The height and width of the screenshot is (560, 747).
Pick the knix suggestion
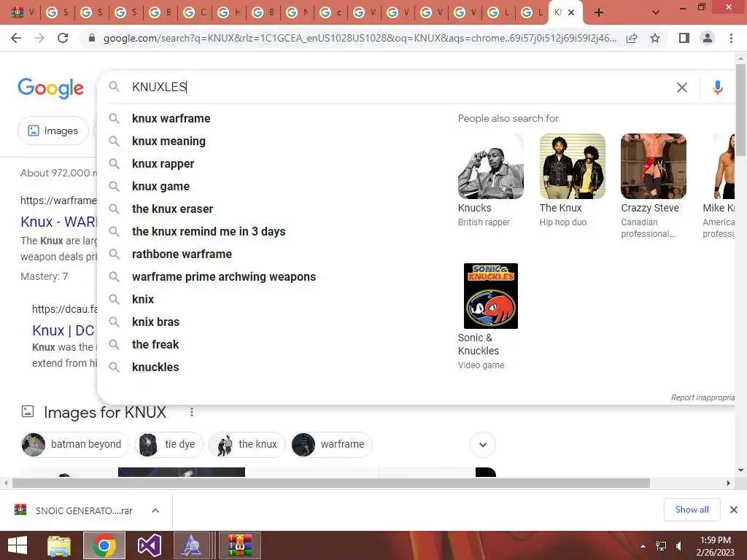pyautogui.click(x=143, y=300)
